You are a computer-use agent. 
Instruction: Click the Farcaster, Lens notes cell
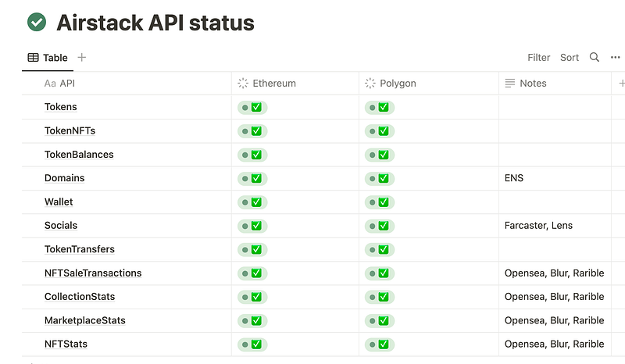pos(555,226)
